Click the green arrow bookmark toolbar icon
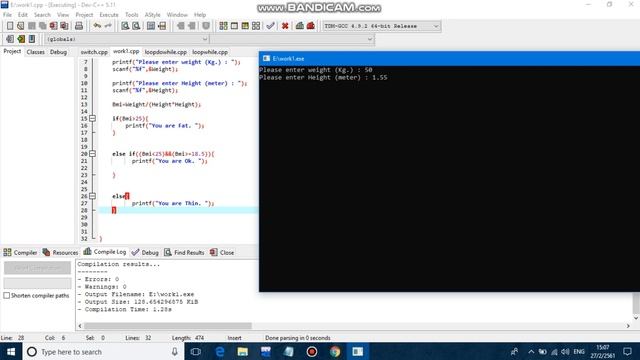The image size is (640, 360). 21,39
